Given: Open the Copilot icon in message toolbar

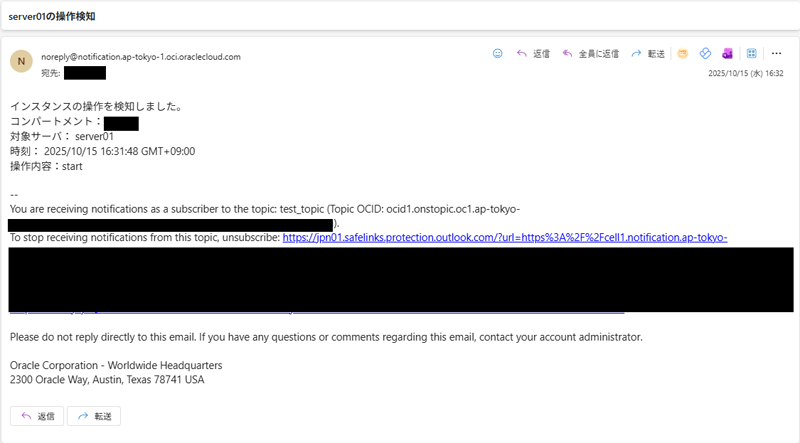Looking at the screenshot, I should tap(683, 54).
